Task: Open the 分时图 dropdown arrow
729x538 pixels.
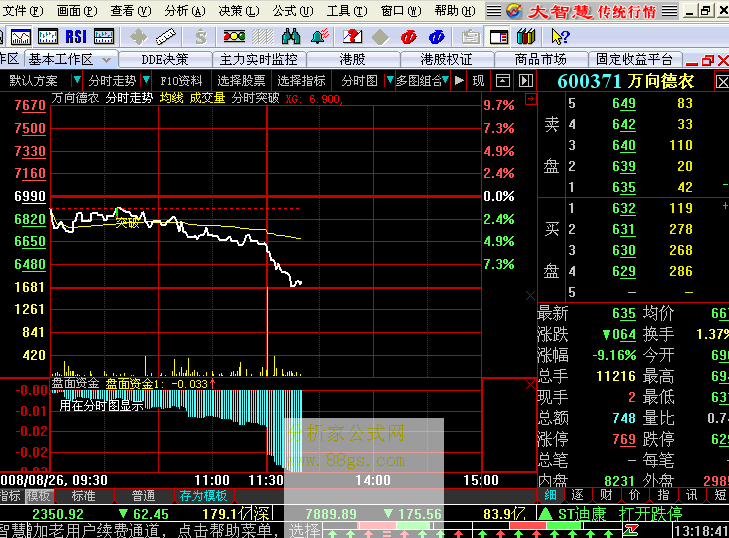Action: pos(390,80)
